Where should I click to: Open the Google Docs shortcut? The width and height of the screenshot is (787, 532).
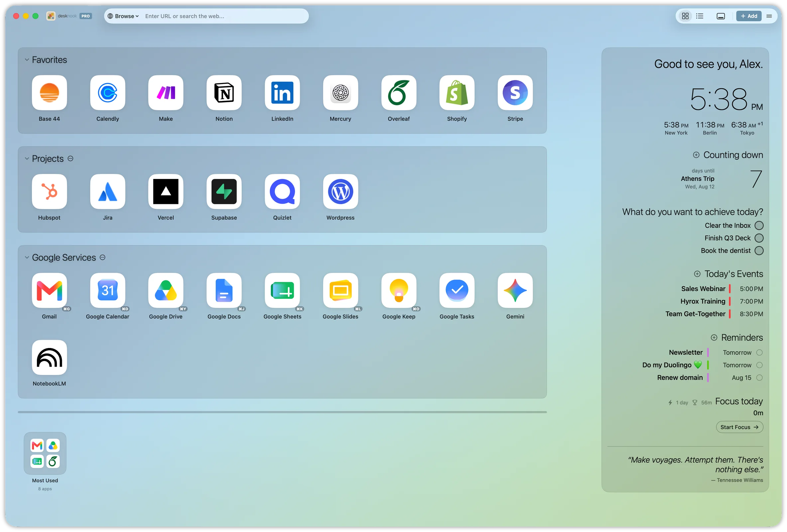[224, 290]
